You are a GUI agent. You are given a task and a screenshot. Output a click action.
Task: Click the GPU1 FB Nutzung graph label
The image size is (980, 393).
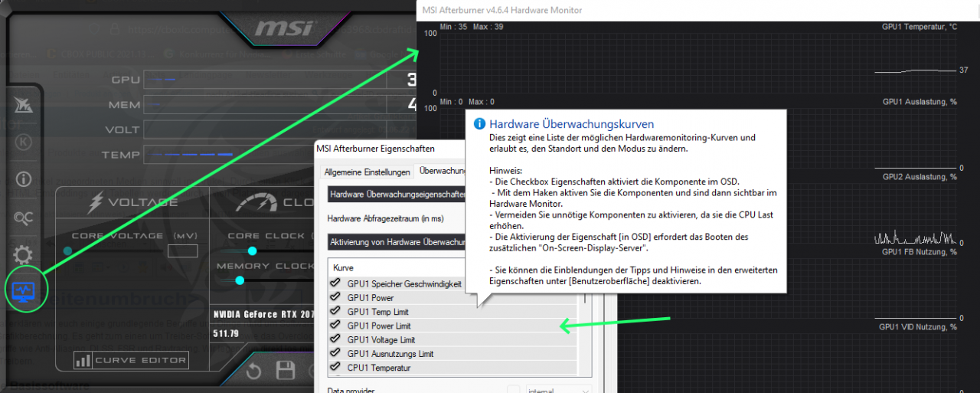coord(919,251)
